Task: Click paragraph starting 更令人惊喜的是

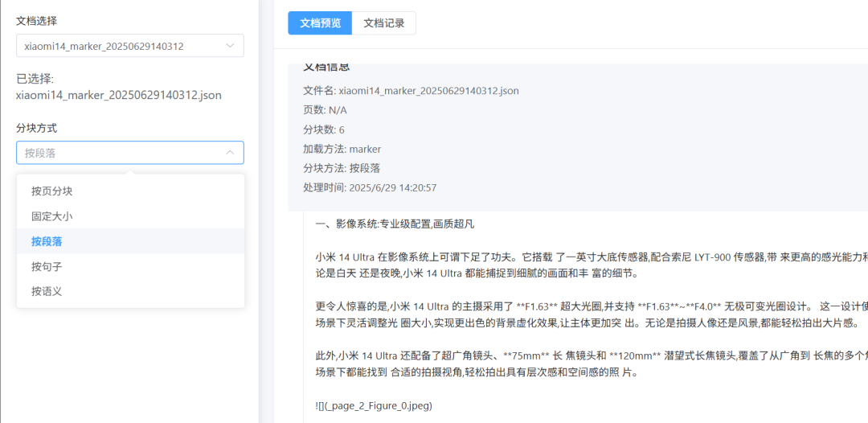Action: [x=592, y=314]
